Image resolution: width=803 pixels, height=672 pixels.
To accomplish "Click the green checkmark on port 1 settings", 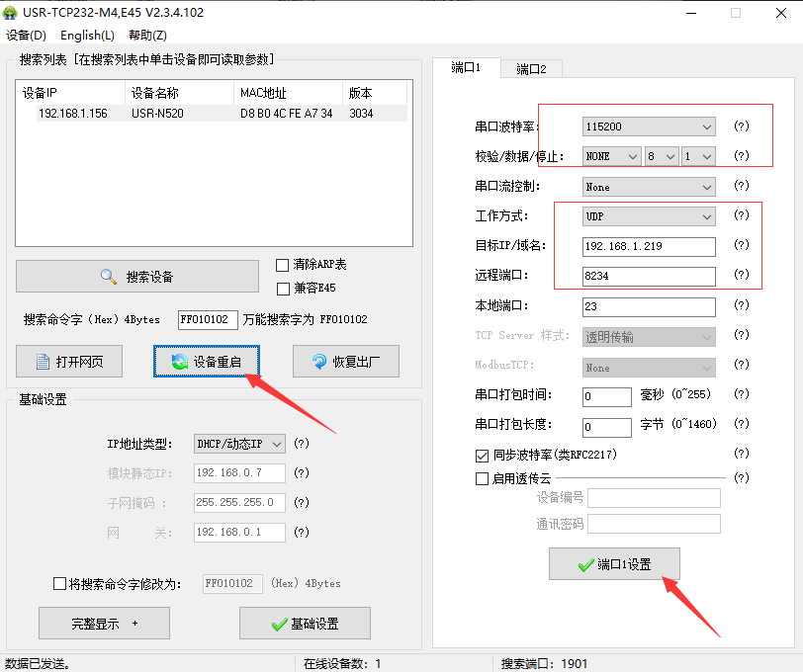I will [x=585, y=565].
